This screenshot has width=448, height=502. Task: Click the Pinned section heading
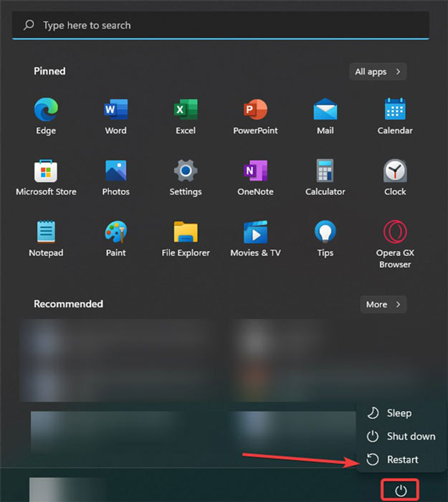coord(49,71)
